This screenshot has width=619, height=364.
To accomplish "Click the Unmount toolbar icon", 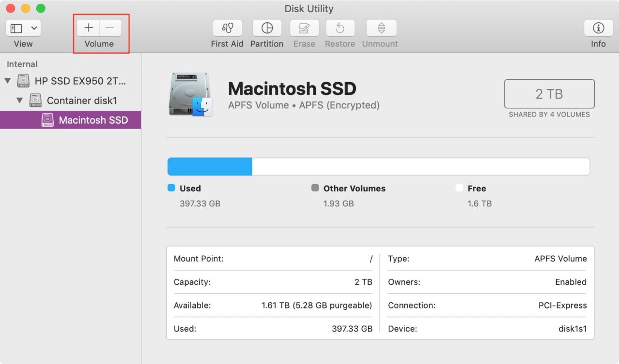I will click(381, 28).
